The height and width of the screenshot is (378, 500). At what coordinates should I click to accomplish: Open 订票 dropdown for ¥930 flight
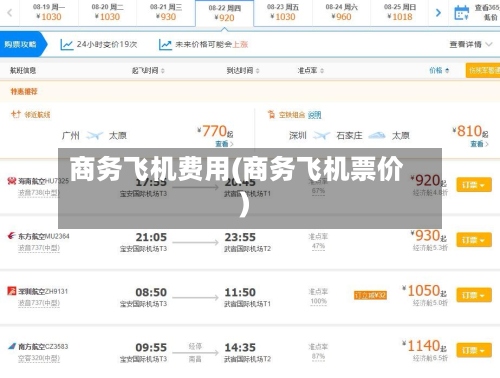(474, 240)
